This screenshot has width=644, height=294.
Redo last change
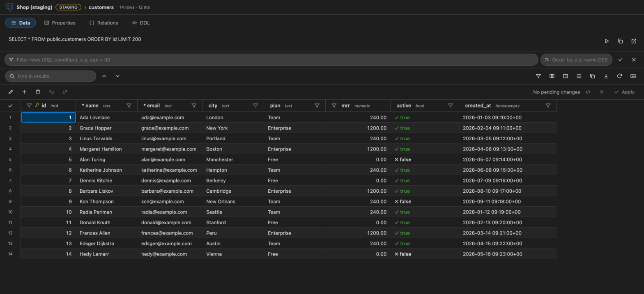tap(65, 92)
